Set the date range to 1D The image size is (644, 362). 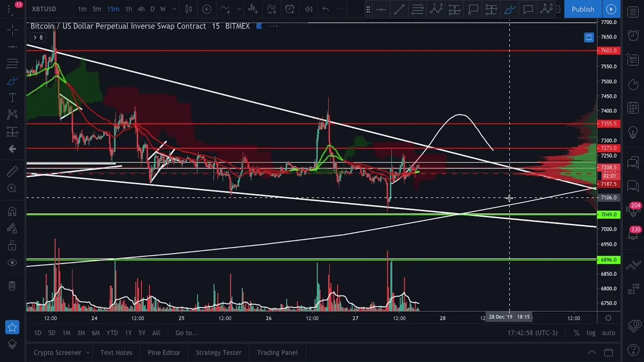point(38,333)
